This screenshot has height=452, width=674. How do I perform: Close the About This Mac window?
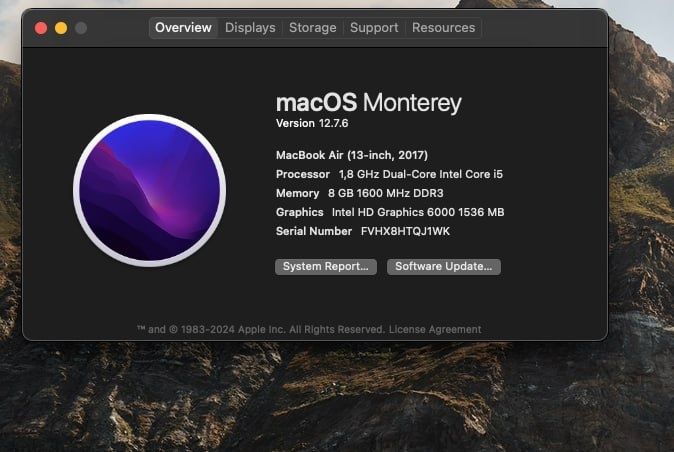[x=41, y=28]
